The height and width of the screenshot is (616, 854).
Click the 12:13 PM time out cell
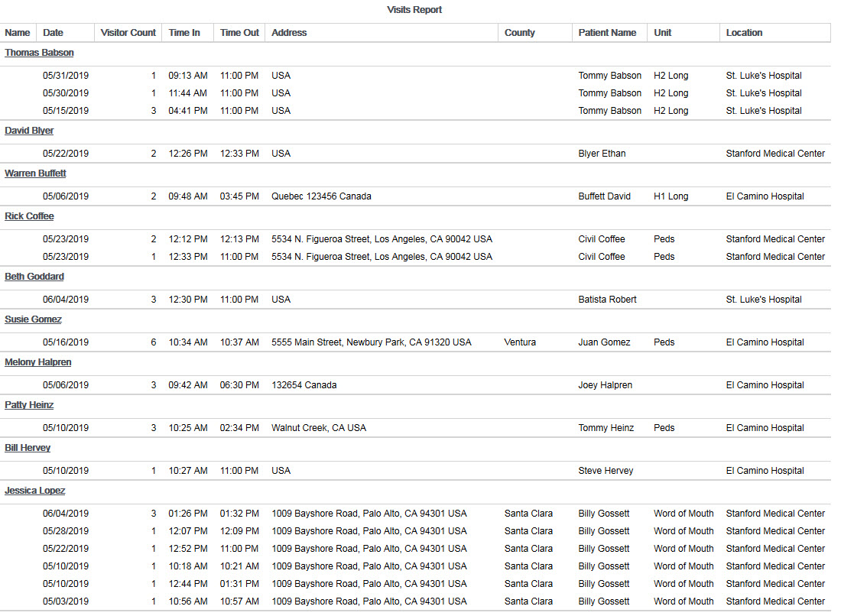pos(239,239)
